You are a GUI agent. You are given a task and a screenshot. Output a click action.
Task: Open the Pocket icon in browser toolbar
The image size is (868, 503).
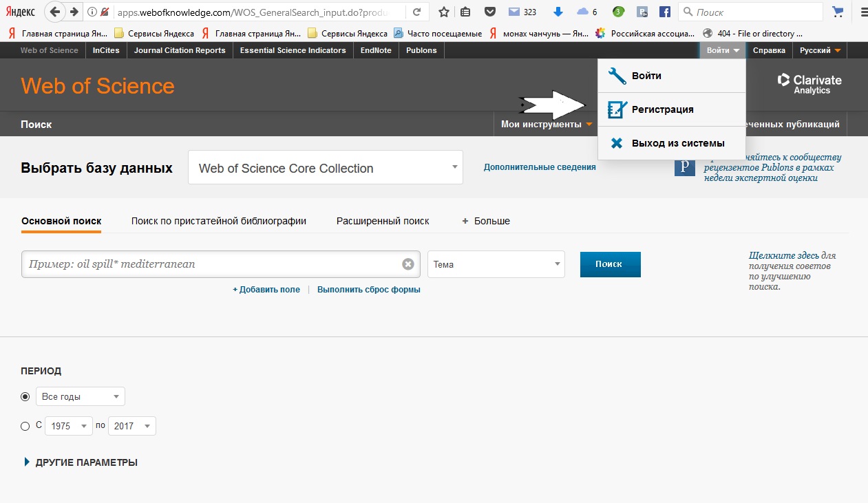[489, 12]
